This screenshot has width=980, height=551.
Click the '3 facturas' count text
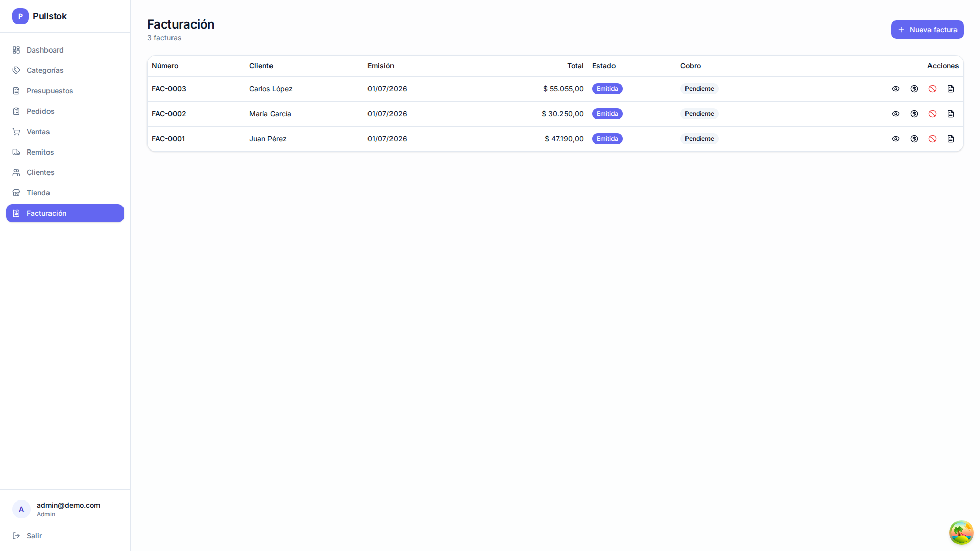(x=164, y=38)
